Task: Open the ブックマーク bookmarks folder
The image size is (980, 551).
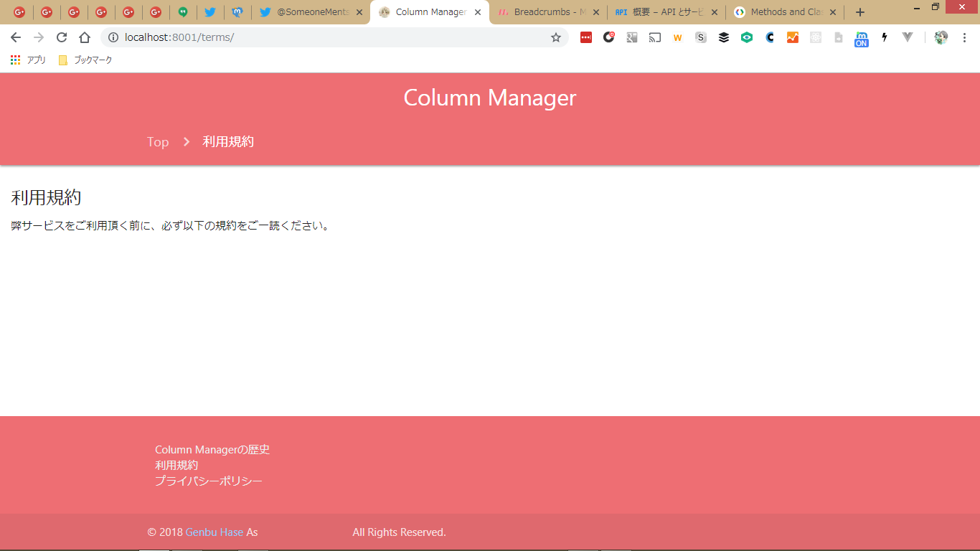Action: click(85, 60)
